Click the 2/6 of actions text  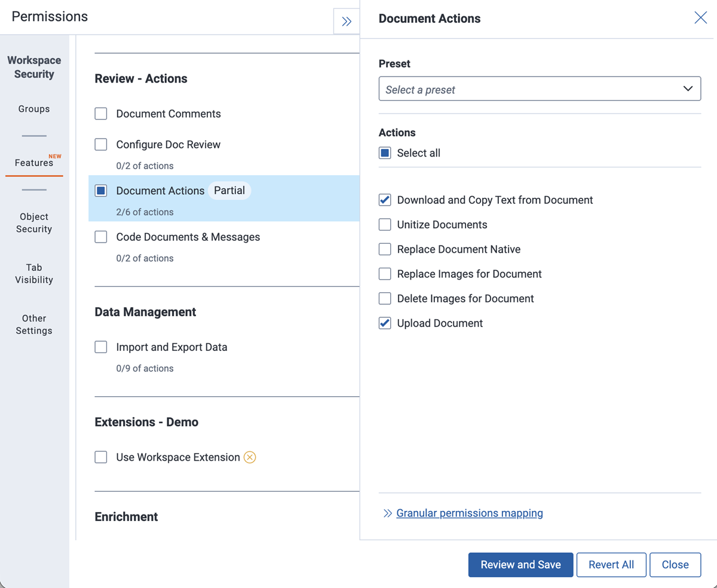click(x=145, y=212)
